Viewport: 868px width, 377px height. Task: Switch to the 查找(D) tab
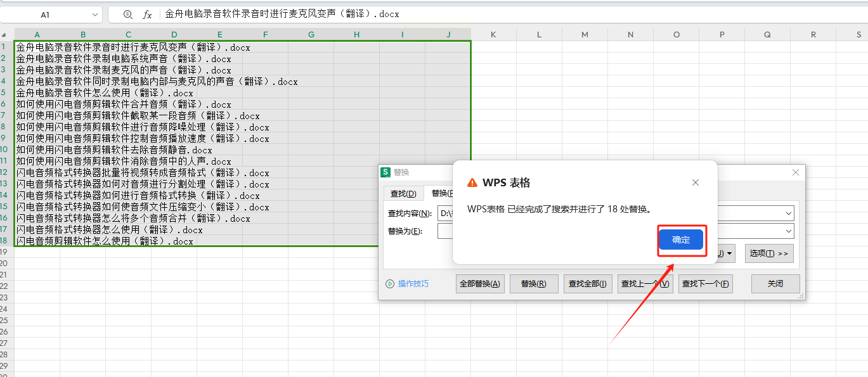pos(403,193)
